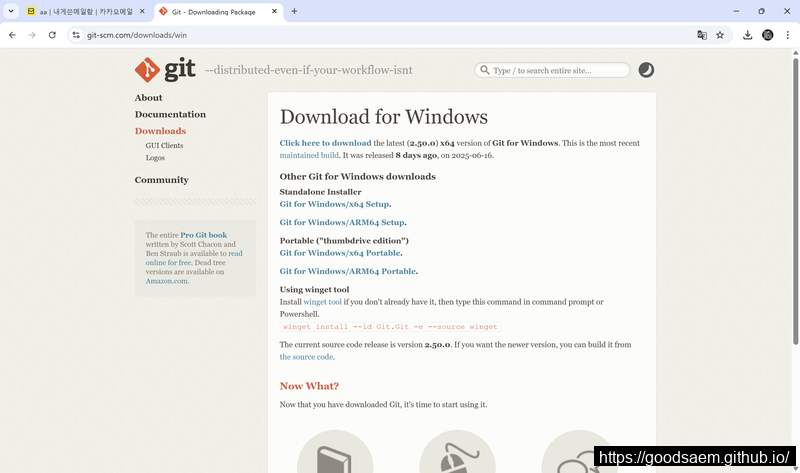Click 'Click here to download' link
This screenshot has width=800, height=473.
(x=326, y=143)
